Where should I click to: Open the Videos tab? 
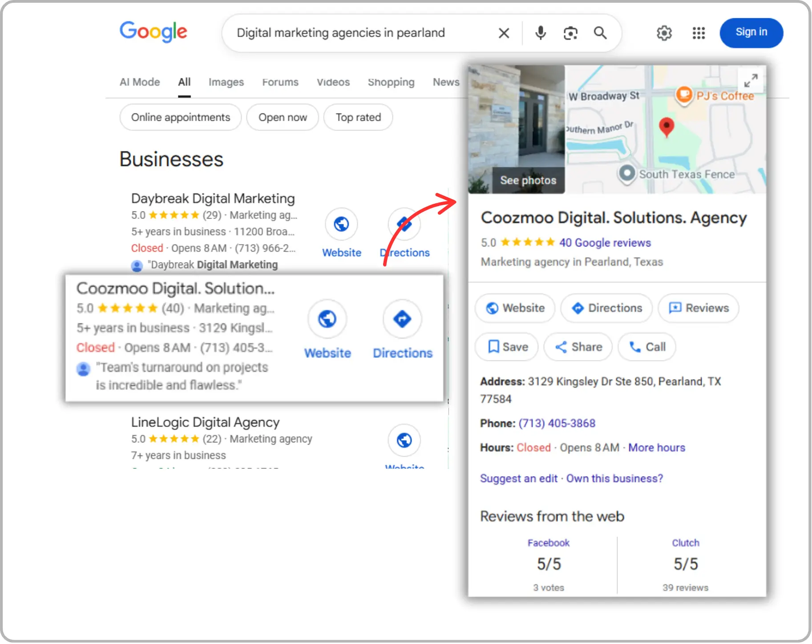pos(333,82)
